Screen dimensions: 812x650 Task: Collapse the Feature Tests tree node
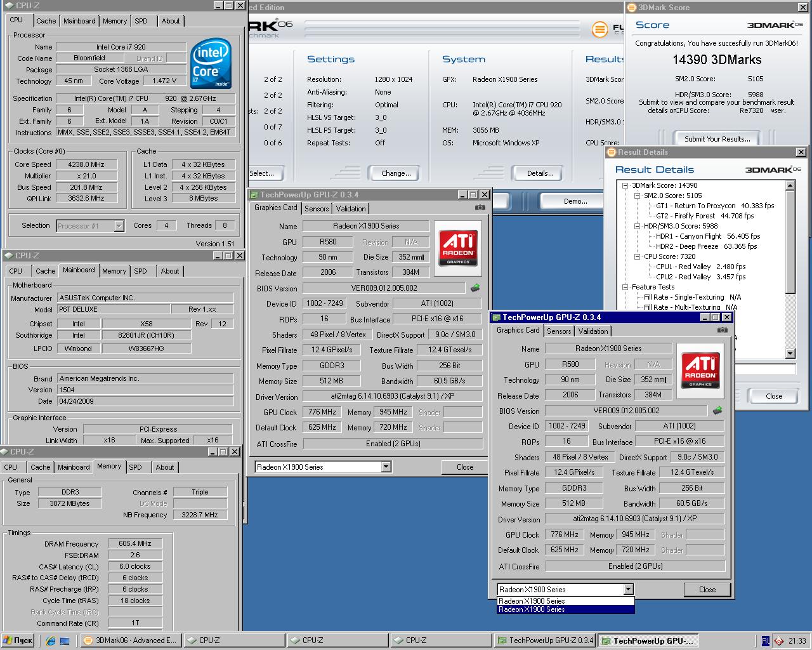tap(625, 287)
